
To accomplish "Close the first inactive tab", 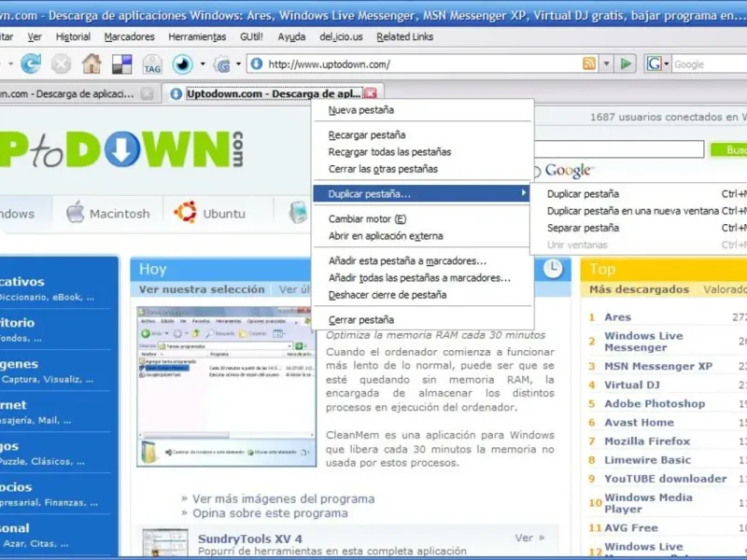I will point(148,94).
